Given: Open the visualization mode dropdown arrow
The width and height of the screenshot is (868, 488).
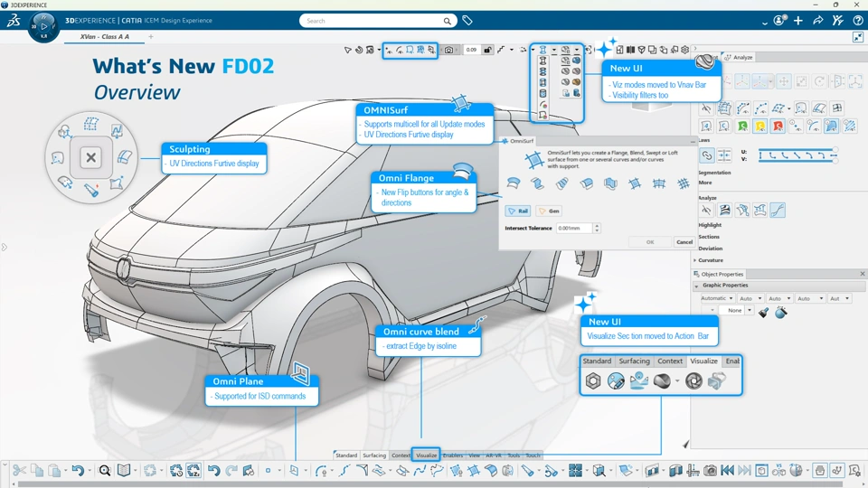Looking at the screenshot, I should click(x=553, y=50).
